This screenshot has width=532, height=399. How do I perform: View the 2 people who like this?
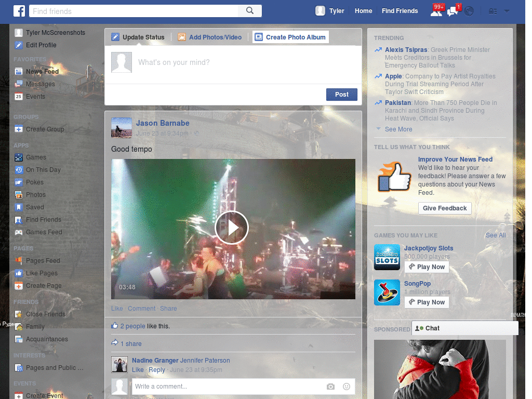tap(132, 326)
